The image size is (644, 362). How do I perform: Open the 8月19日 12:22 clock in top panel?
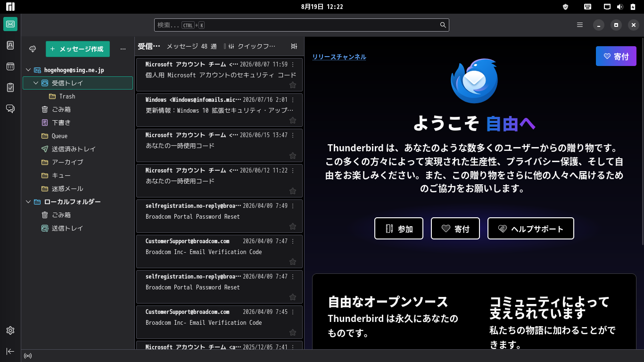click(x=322, y=7)
